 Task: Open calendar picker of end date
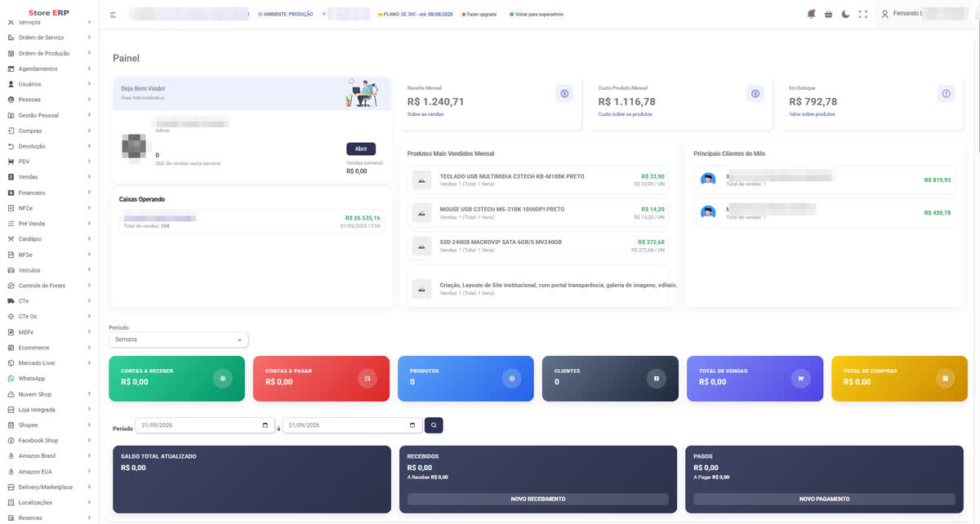coord(412,425)
